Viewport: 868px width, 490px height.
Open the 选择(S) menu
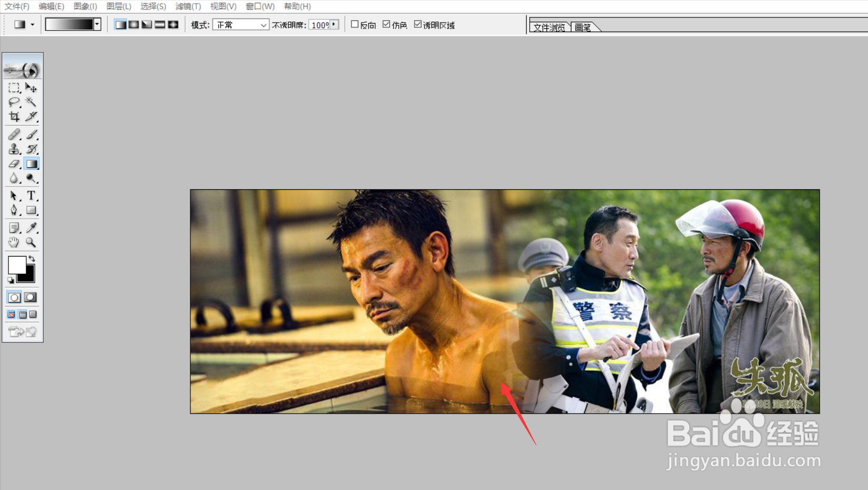153,6
